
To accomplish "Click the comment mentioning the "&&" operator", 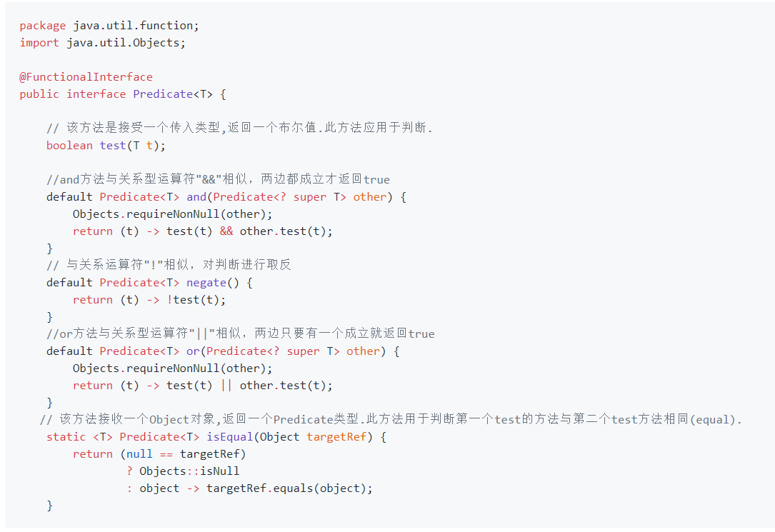I will click(218, 179).
